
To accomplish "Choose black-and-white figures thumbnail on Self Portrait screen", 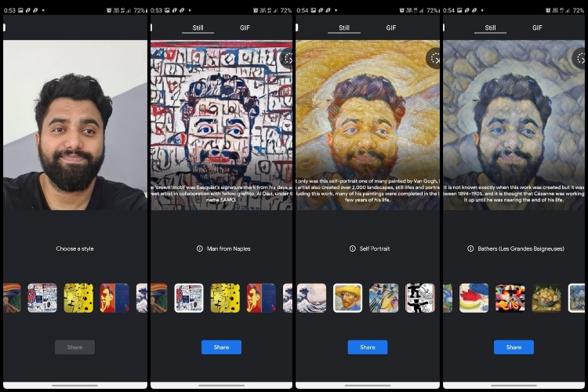I will (420, 298).
